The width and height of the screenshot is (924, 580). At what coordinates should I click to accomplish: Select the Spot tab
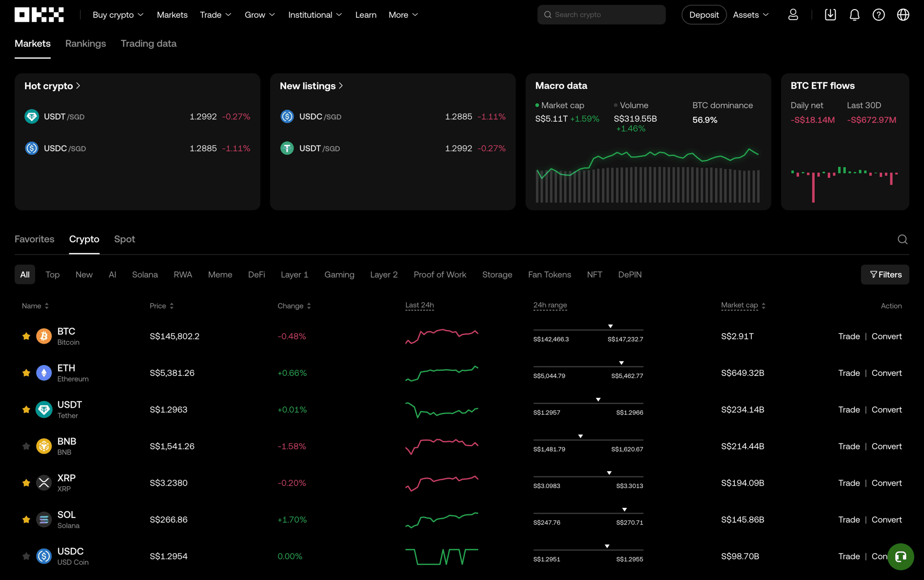125,239
